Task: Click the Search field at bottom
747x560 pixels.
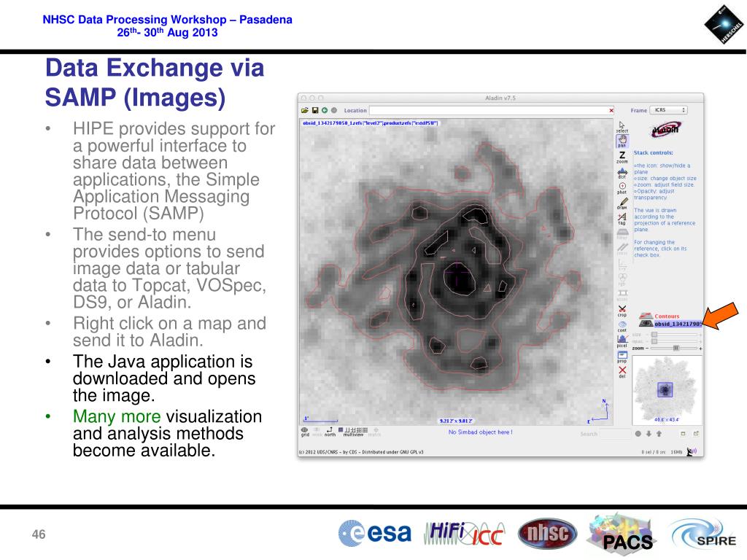Action: (616, 434)
